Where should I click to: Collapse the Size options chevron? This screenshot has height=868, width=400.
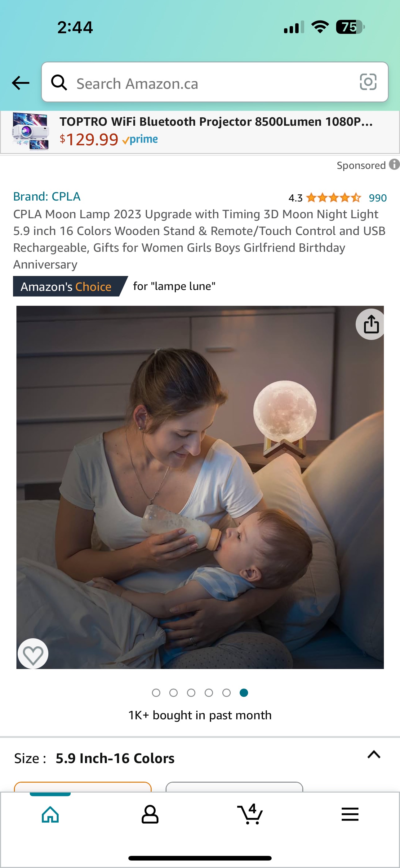[x=374, y=754]
